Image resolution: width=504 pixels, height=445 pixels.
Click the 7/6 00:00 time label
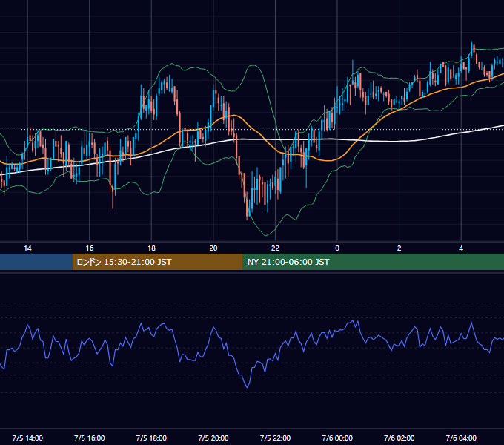[x=337, y=438]
